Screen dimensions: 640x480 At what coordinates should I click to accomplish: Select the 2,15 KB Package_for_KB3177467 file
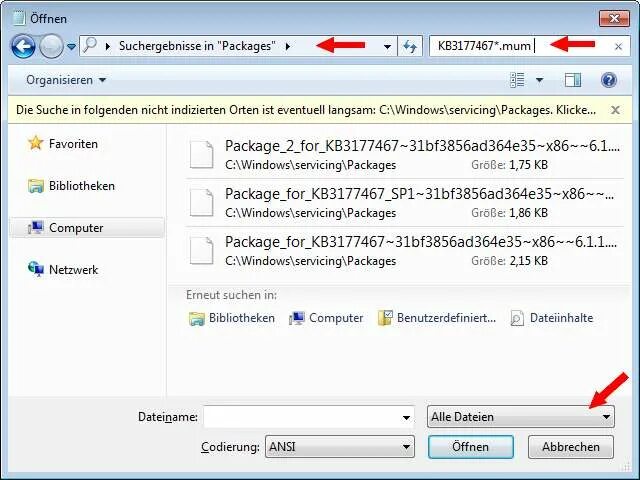[404, 250]
